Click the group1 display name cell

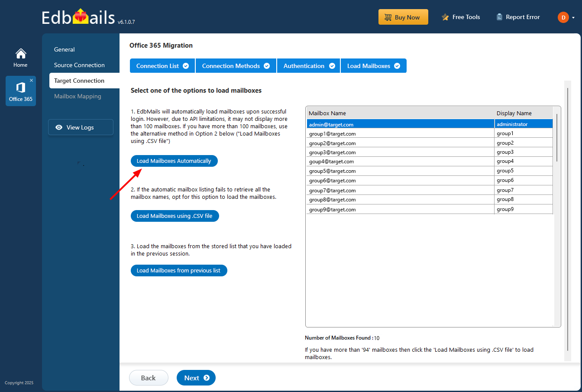pos(524,133)
